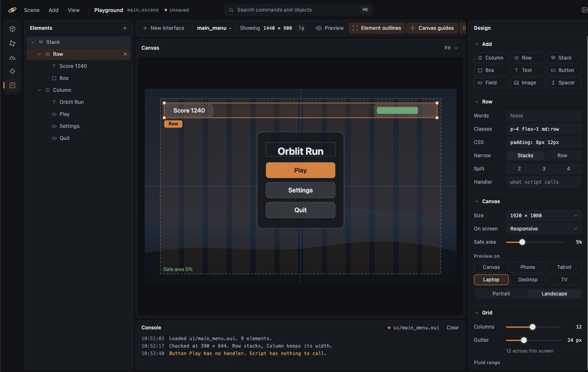Image resolution: width=588 pixels, height=372 pixels.
Task: Create a New interface
Action: click(163, 28)
